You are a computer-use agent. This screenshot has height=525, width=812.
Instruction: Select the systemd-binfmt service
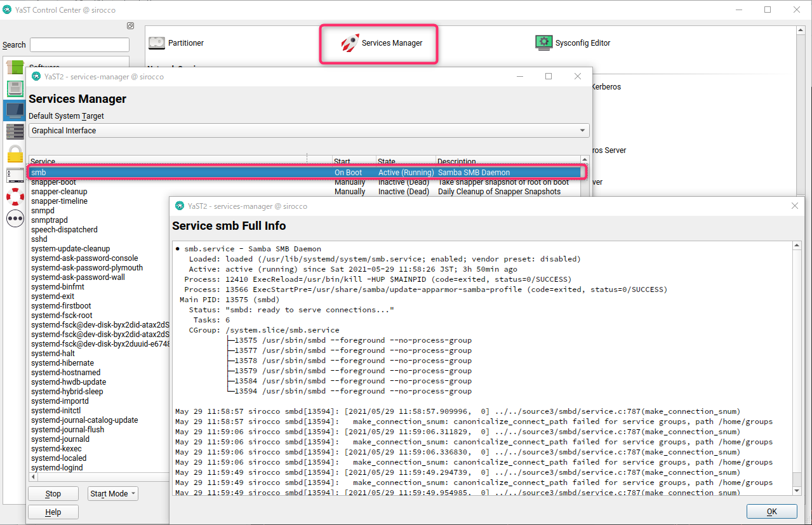click(57, 287)
